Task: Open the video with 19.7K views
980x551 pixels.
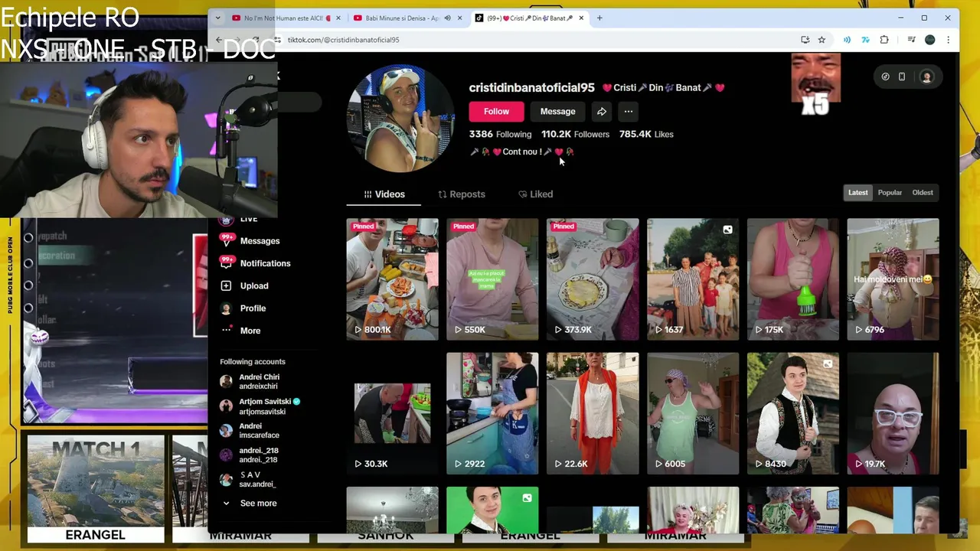Action: 893,413
